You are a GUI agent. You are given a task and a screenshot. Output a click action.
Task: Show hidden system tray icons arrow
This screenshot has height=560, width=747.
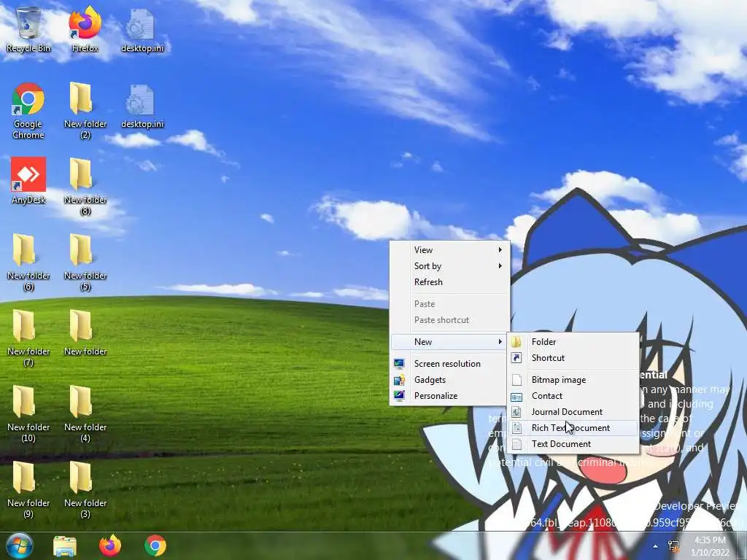(656, 546)
